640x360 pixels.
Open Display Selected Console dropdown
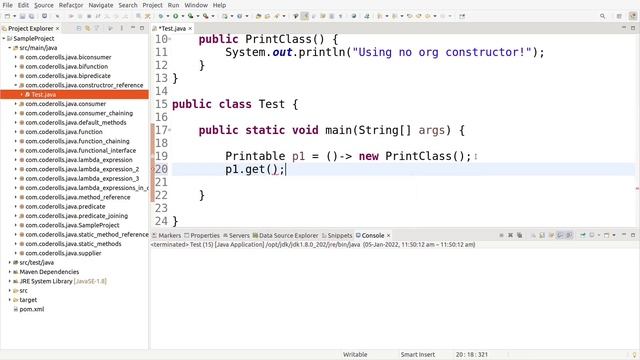(x=599, y=235)
